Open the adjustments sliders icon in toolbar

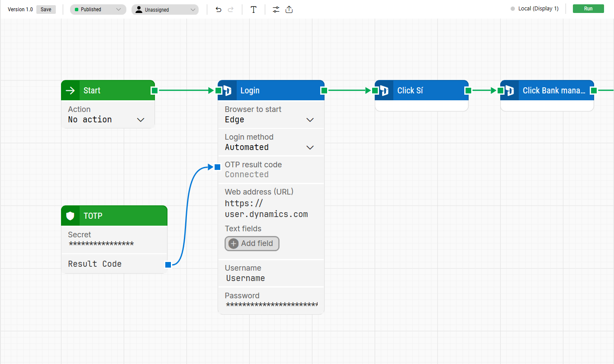276,9
